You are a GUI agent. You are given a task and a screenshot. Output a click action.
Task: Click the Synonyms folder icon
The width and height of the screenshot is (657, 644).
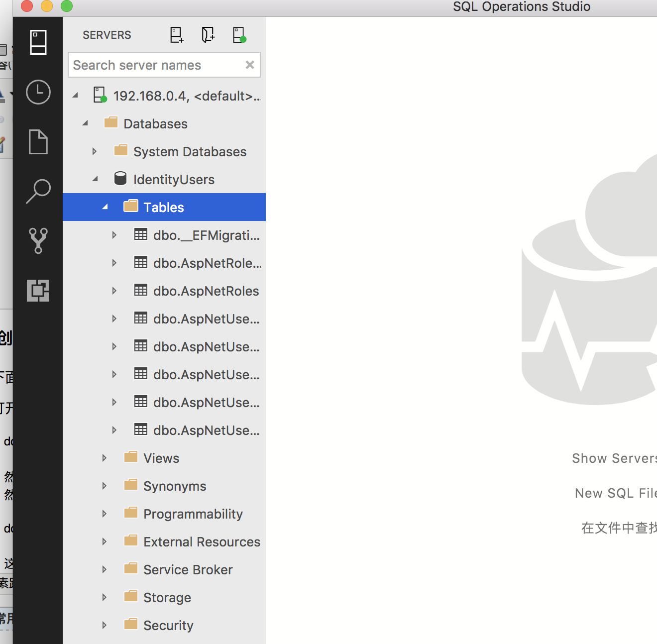pyautogui.click(x=131, y=485)
